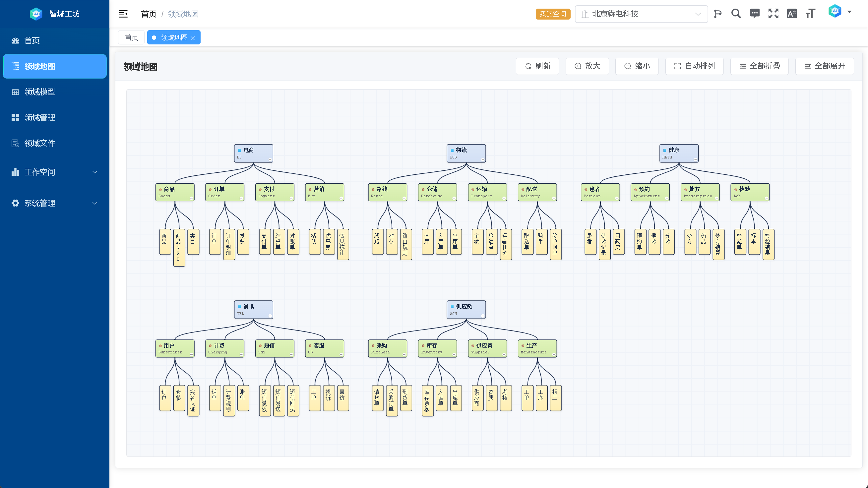Close the 领域地图 tab
The width and height of the screenshot is (868, 488).
coord(193,38)
